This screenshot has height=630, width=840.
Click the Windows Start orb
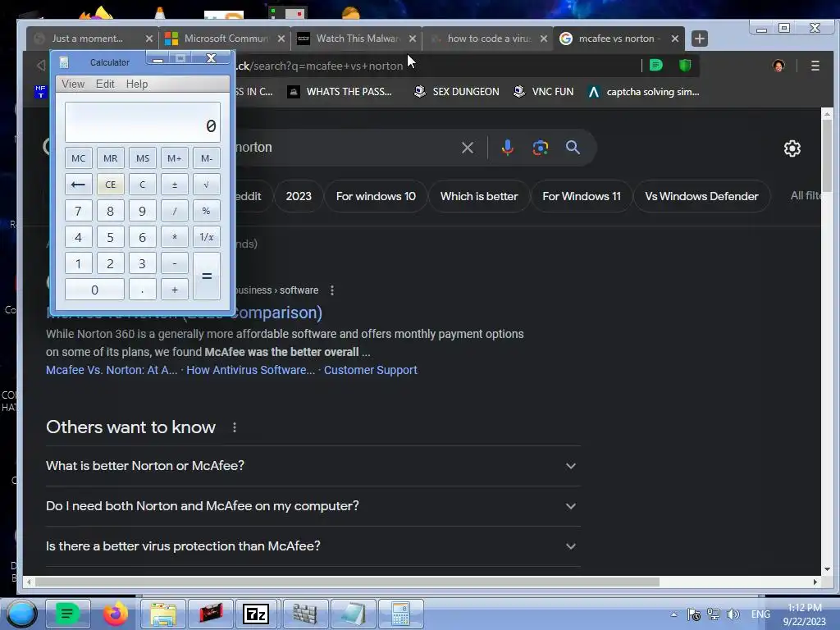pyautogui.click(x=21, y=614)
